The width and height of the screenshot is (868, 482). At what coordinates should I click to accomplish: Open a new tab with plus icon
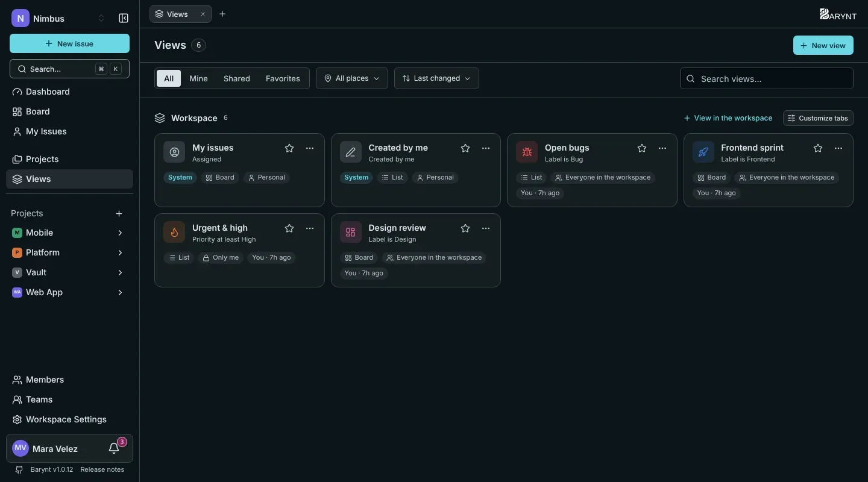222,14
